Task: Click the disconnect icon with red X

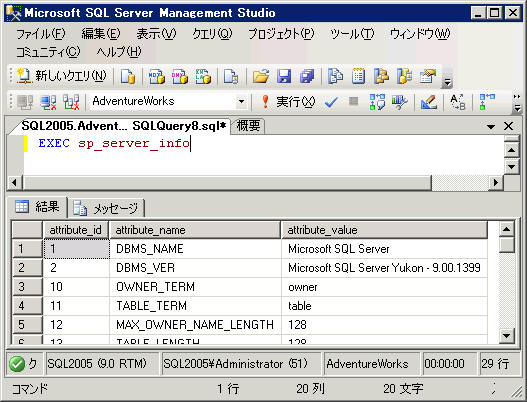Action: tap(48, 102)
